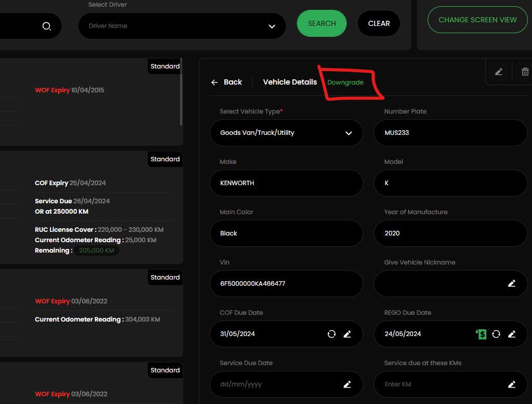
Task: Edit REGO Due Date with pencil icon
Action: click(512, 334)
